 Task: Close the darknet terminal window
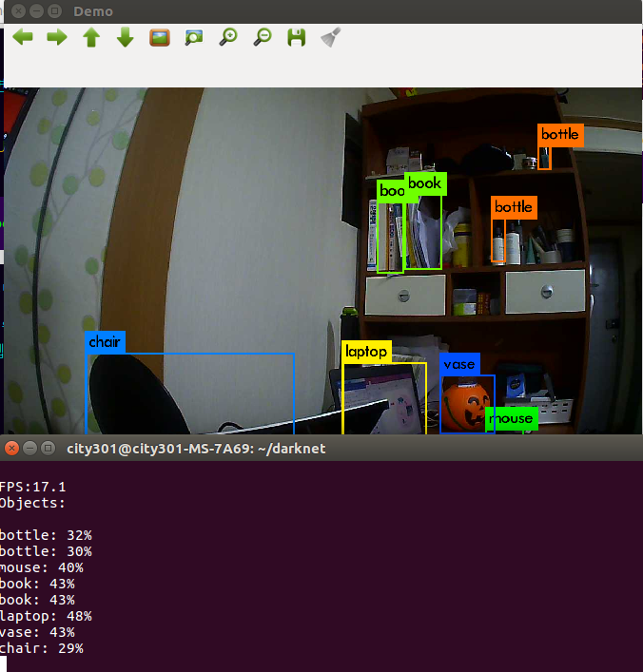click(12, 449)
